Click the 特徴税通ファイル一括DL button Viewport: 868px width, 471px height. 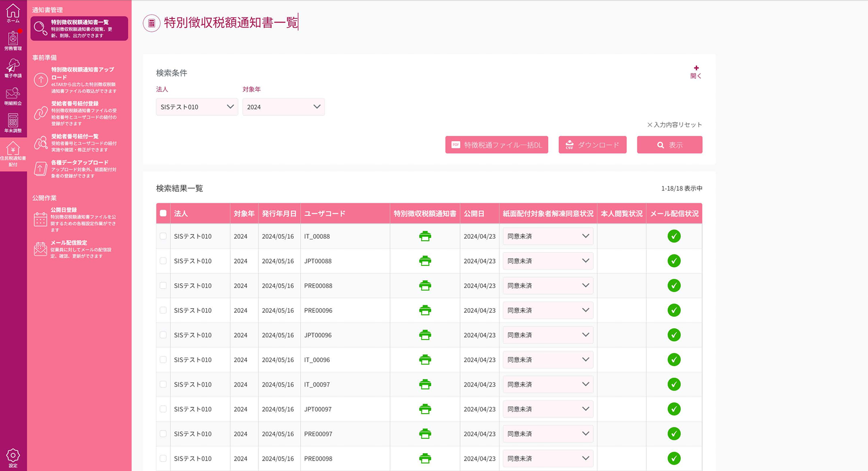pyautogui.click(x=497, y=145)
